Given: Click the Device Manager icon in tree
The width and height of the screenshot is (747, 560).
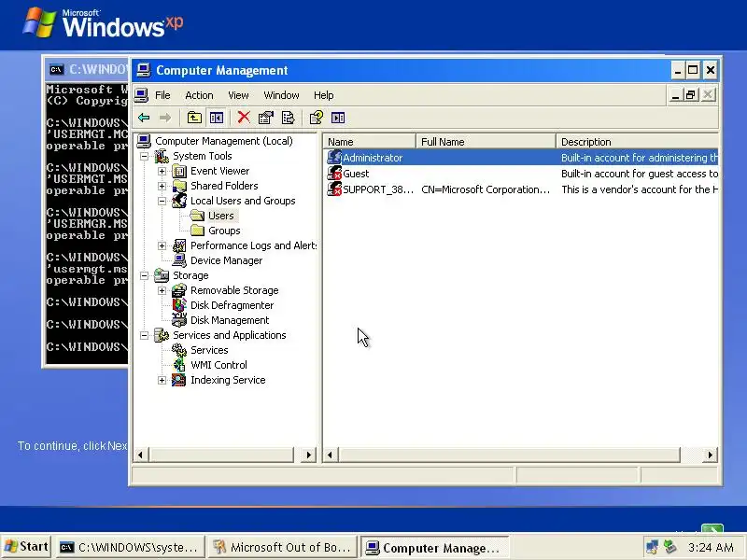Looking at the screenshot, I should tap(179, 260).
